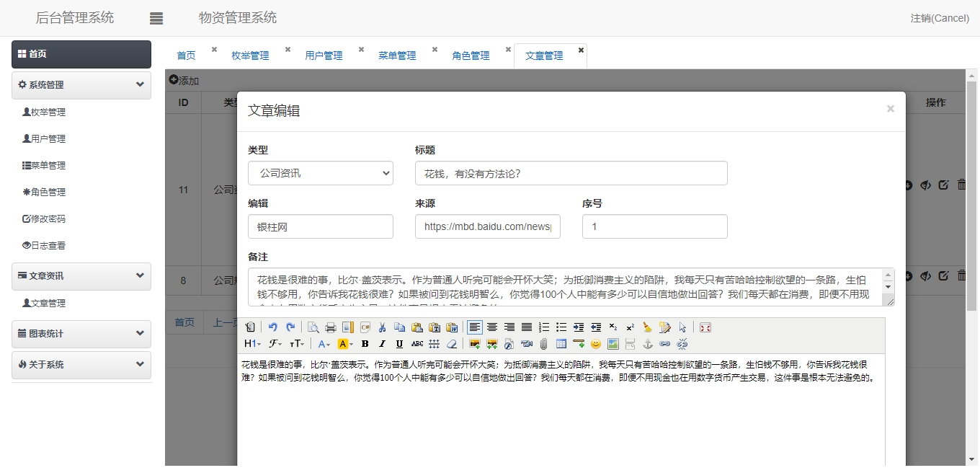This screenshot has height=473, width=980.
Task: Insert a table in the editor
Action: point(561,344)
